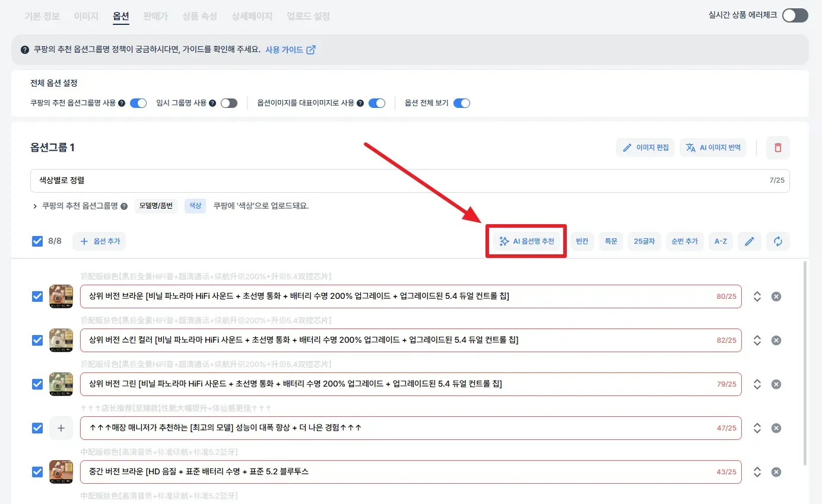Edit the 매장 매니저가 추천하는 option name field
This screenshot has height=504, width=822.
click(411, 428)
